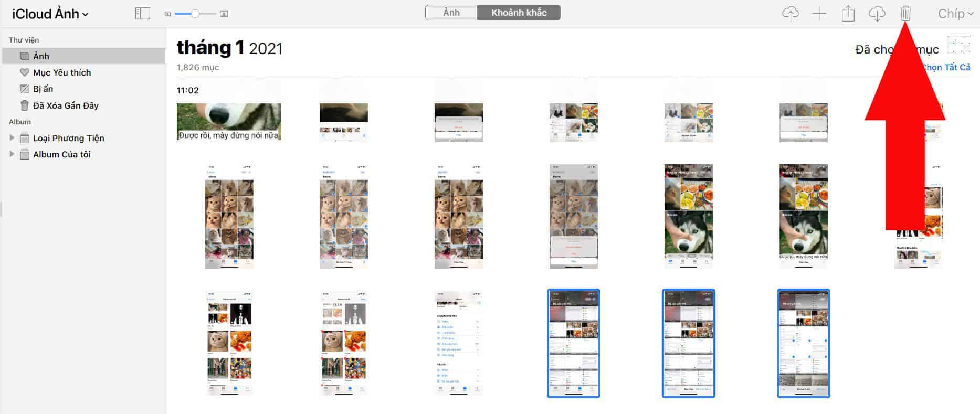Image resolution: width=980 pixels, height=414 pixels.
Task: Expand the Loại Phương Tiện group
Action: click(x=12, y=138)
